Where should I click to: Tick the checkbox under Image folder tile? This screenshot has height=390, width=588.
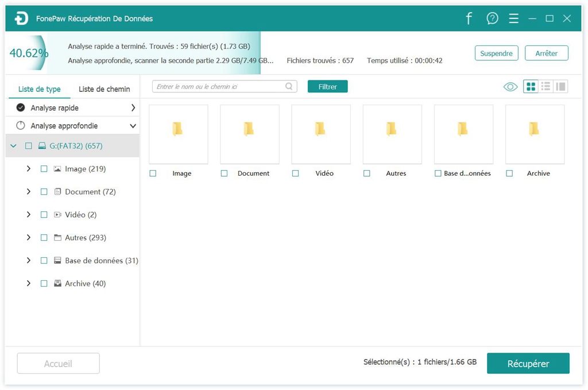(x=153, y=173)
